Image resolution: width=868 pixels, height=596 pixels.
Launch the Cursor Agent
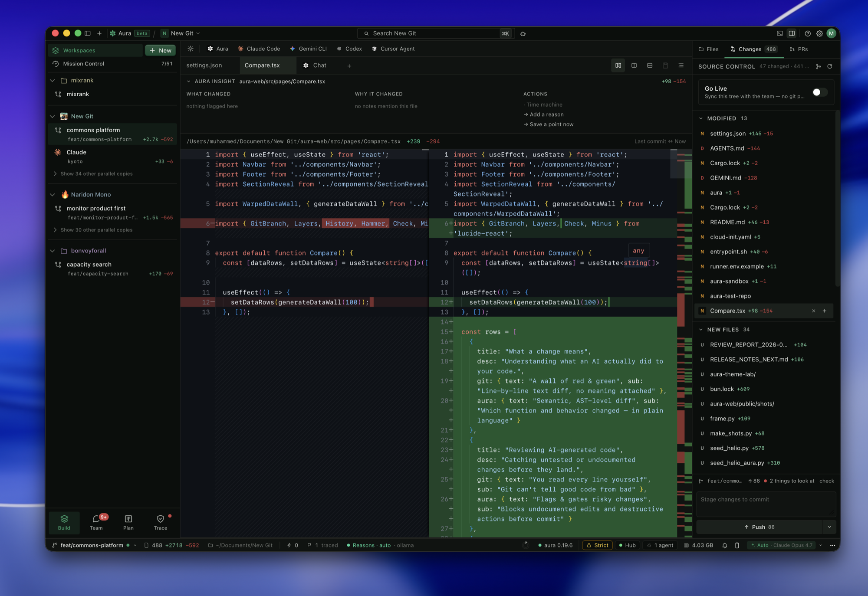point(393,49)
